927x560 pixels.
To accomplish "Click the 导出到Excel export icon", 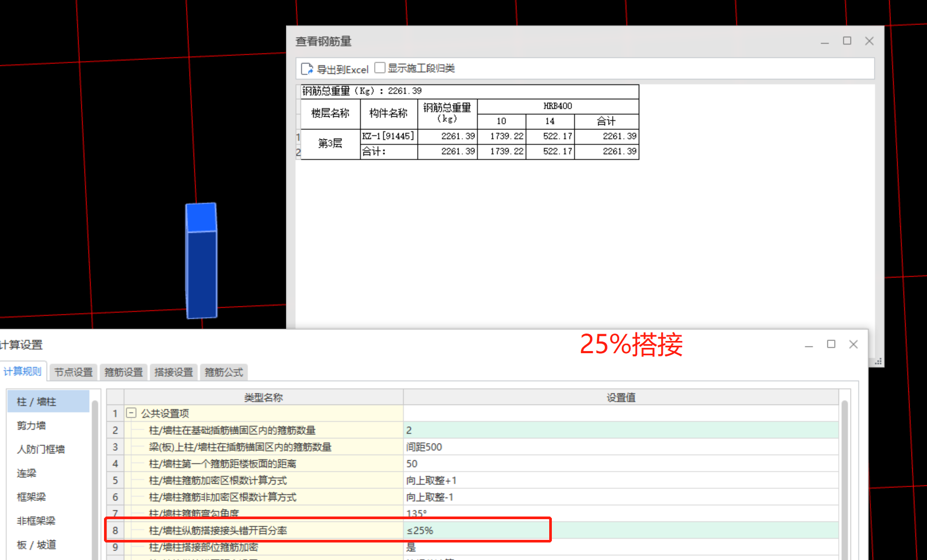I will click(307, 69).
